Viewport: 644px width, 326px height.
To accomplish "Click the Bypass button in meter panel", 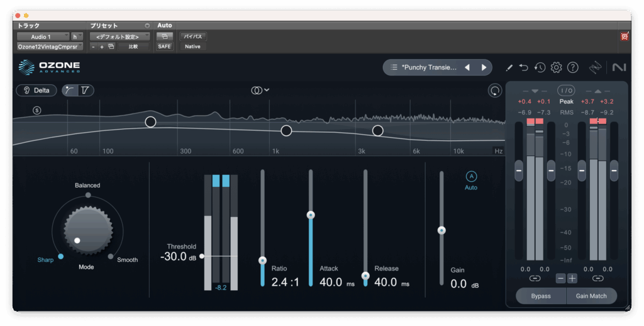I will point(540,296).
